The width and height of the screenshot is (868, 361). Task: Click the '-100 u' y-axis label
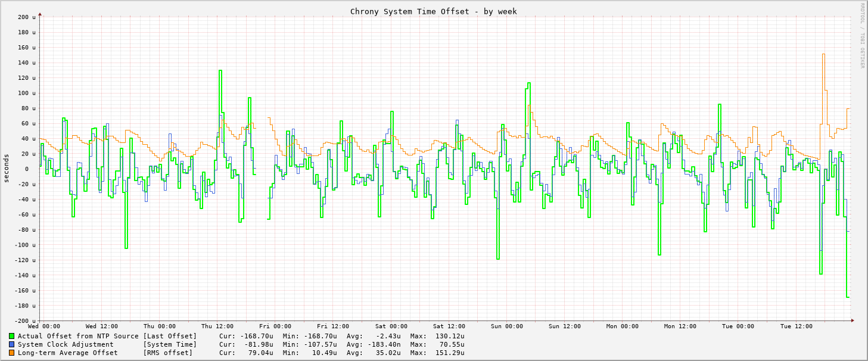(x=26, y=245)
